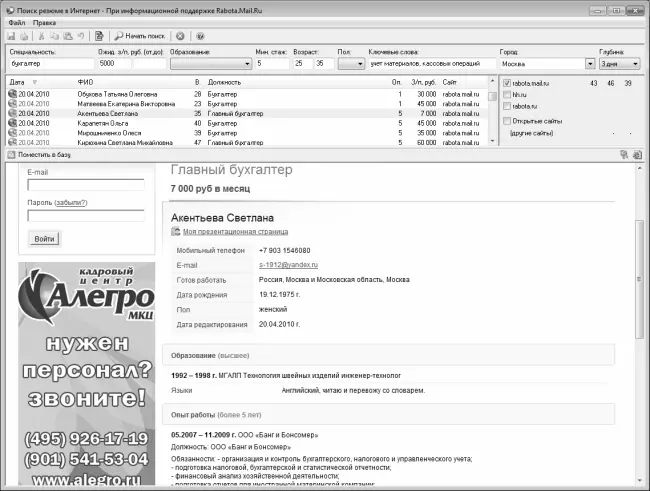Enable the hh.ru site checkbox

pyautogui.click(x=507, y=93)
